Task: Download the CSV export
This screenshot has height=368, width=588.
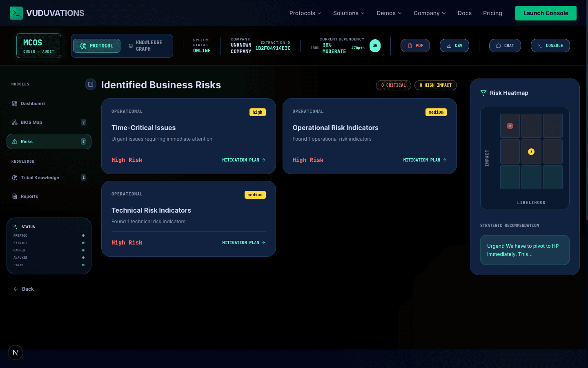Action: point(454,46)
